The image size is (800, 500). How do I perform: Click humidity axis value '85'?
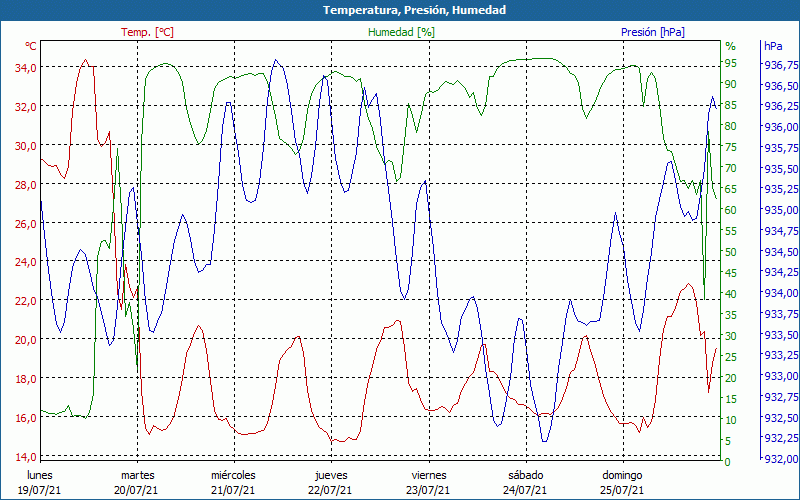pyautogui.click(x=731, y=105)
